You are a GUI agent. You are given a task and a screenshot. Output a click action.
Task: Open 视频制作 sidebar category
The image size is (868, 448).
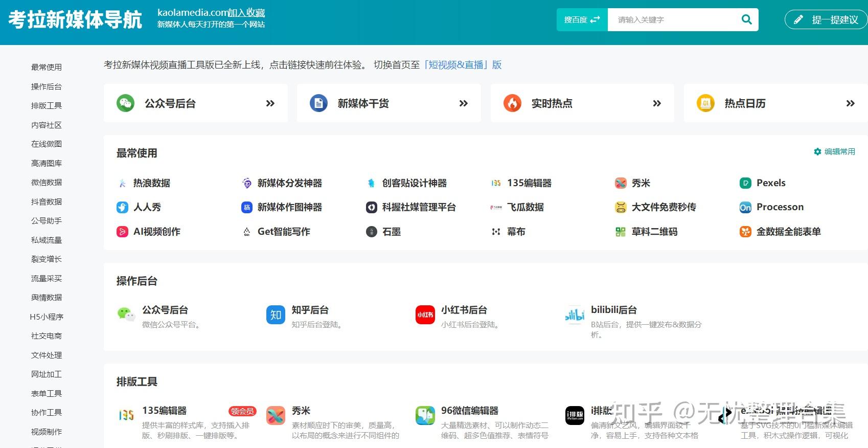(x=47, y=432)
